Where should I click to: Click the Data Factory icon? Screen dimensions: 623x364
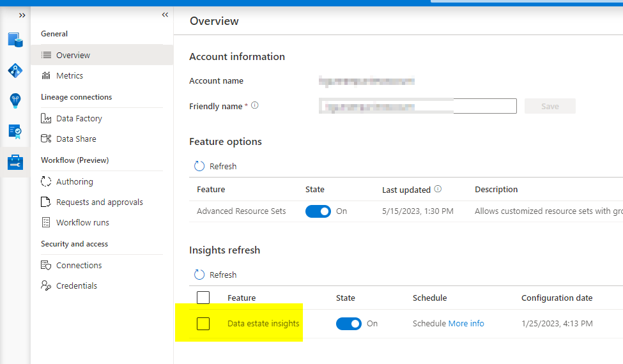coord(46,118)
